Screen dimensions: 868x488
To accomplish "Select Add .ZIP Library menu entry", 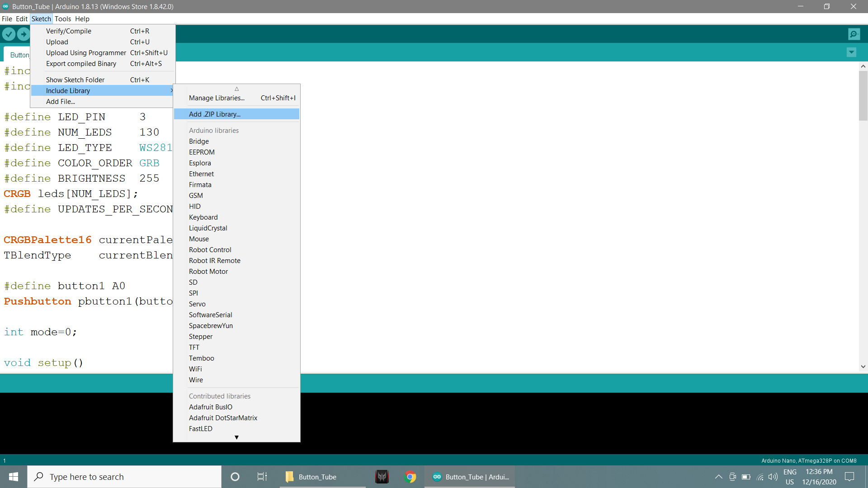I will tap(215, 114).
